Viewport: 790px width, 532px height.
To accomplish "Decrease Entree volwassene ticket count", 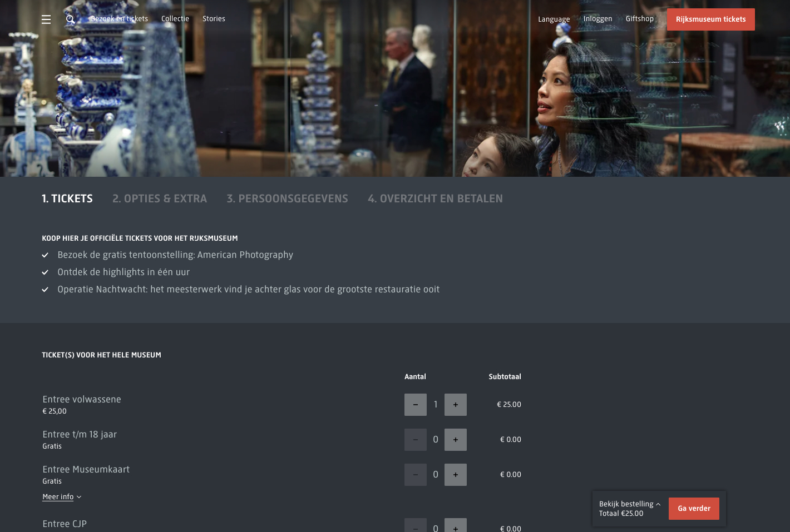I will [416, 405].
